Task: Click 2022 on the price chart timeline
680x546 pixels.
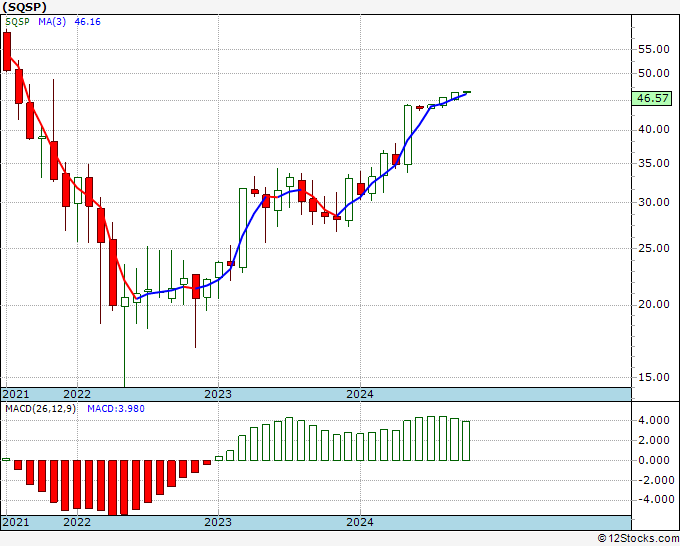Action: point(77,394)
